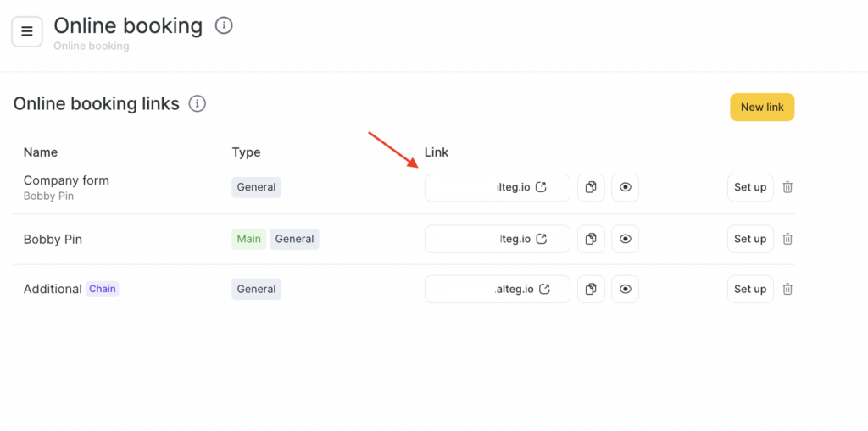Copy the Additional booking link
This screenshot has width=868, height=431.
(591, 289)
